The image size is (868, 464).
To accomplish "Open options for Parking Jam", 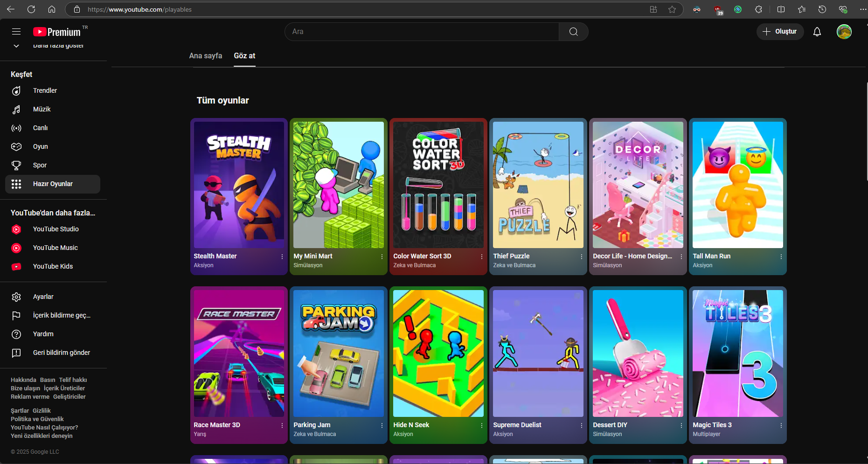I will 382,425.
